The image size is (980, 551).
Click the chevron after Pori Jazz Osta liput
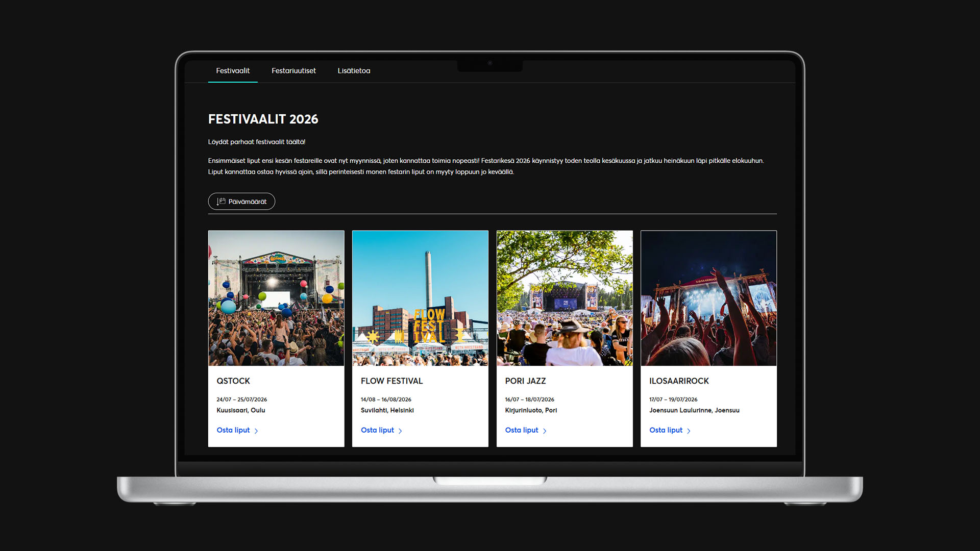[x=545, y=431]
